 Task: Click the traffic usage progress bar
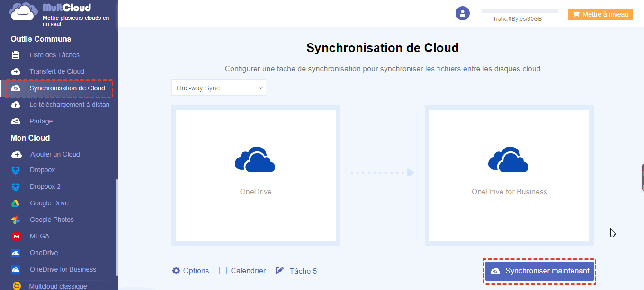click(x=519, y=11)
